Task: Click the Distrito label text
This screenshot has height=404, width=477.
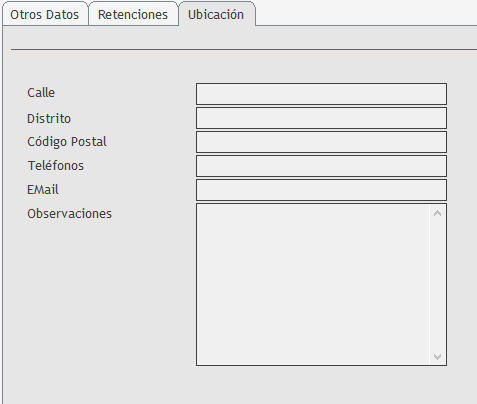Action: pyautogui.click(x=49, y=118)
